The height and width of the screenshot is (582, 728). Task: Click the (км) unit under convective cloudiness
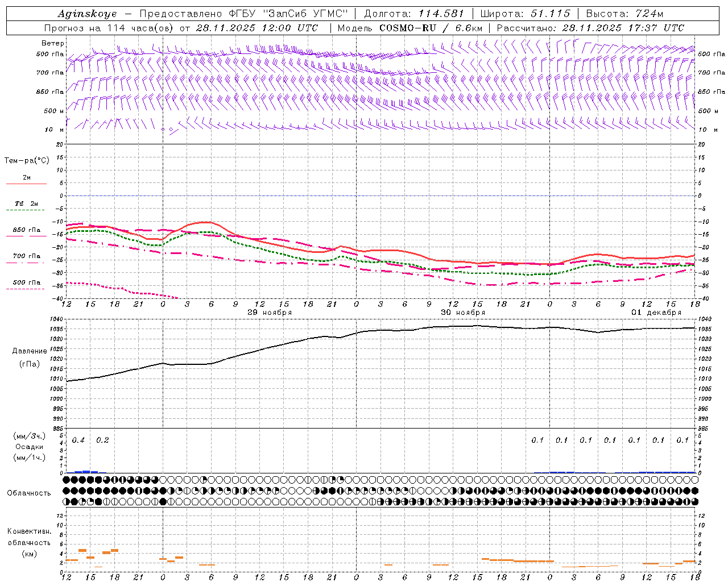[x=29, y=554]
